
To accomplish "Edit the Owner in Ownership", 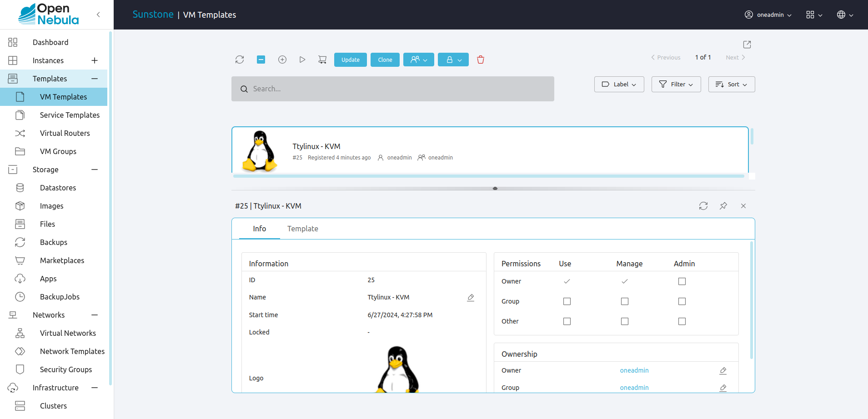I will [x=723, y=370].
